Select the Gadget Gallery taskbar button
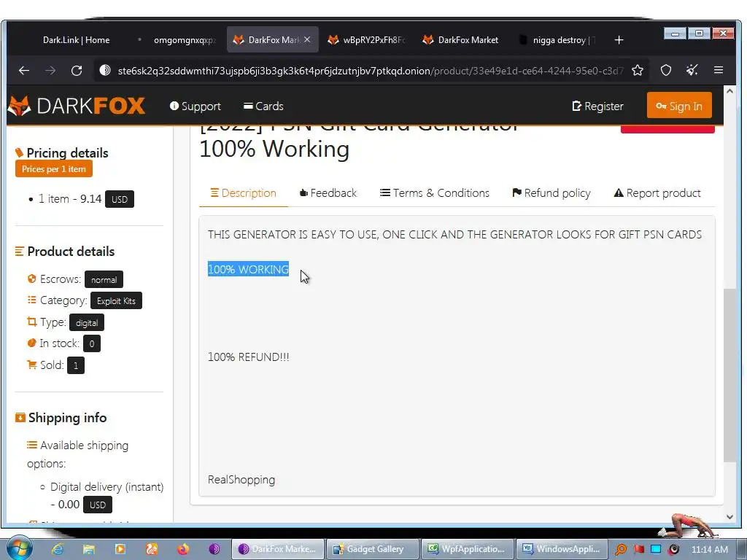This screenshot has width=747, height=560. tap(372, 549)
